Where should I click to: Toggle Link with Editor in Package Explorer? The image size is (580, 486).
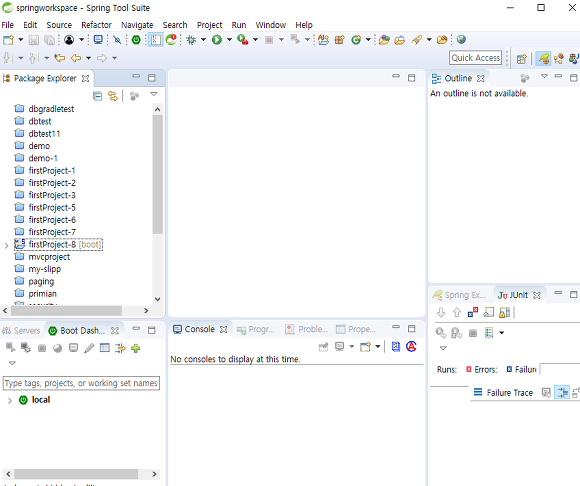(113, 96)
